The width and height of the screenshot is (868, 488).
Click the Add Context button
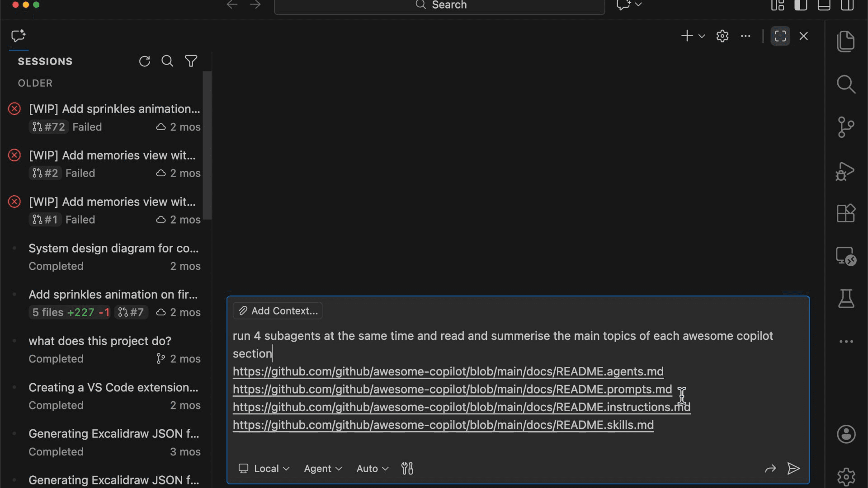(x=278, y=311)
